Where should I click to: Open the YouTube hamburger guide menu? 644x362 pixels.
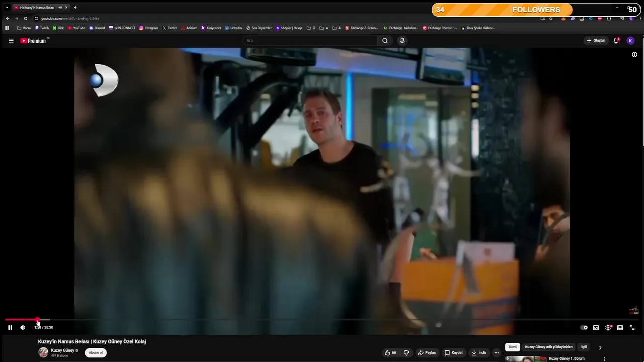(11, 41)
